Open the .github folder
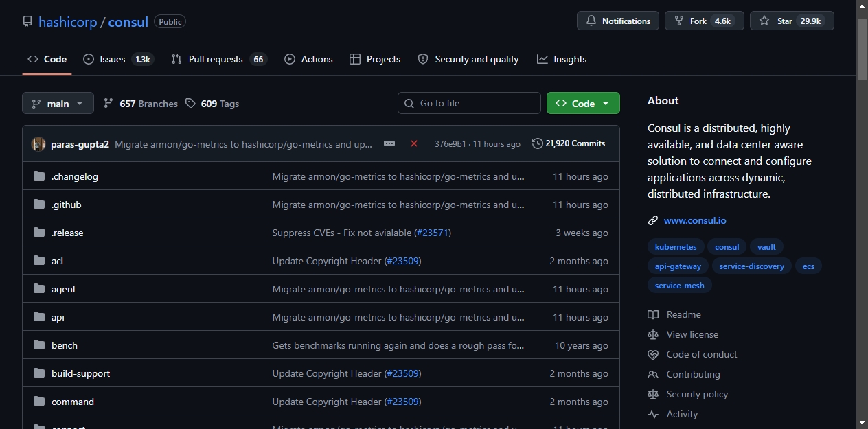The height and width of the screenshot is (429, 868). [67, 205]
